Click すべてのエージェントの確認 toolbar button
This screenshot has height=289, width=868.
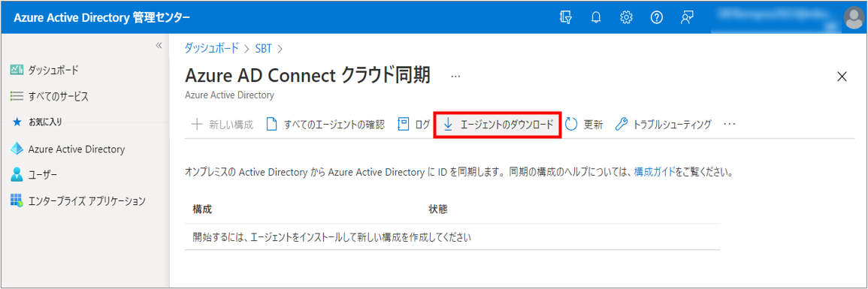coord(325,125)
